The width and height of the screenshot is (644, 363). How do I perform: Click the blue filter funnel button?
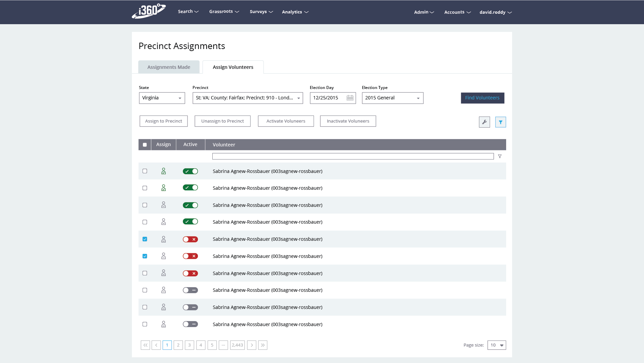500,122
